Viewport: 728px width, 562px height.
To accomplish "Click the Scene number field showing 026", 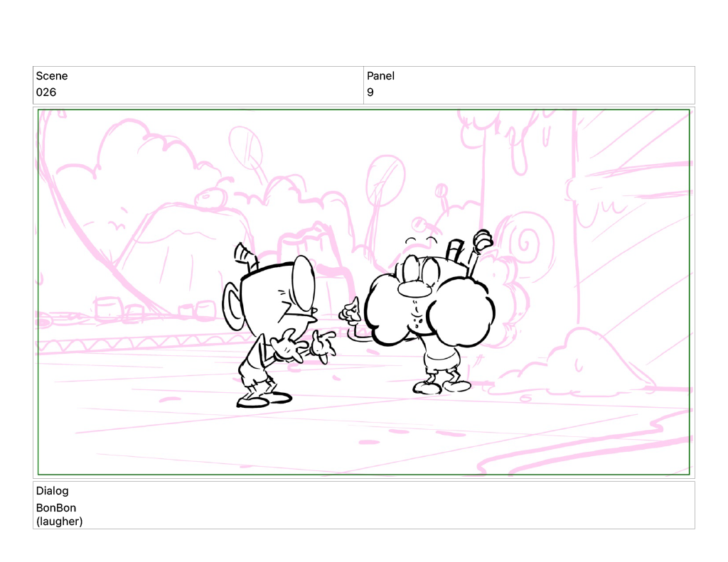I will (46, 92).
